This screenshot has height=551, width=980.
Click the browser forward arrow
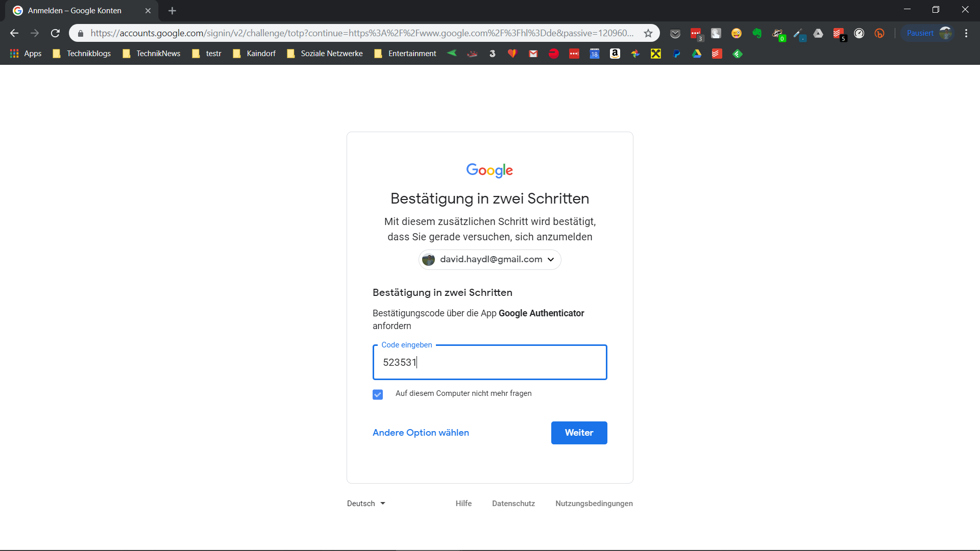coord(35,33)
